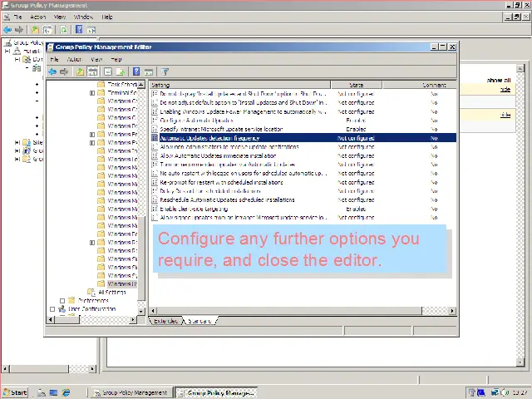Toggle console tree icon in Editor toolbar

tap(92, 71)
